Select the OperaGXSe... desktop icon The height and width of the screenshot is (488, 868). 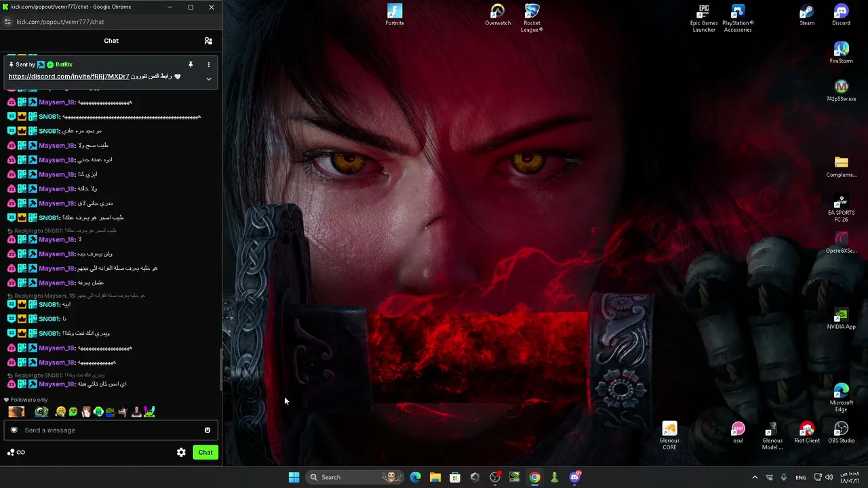point(842,243)
